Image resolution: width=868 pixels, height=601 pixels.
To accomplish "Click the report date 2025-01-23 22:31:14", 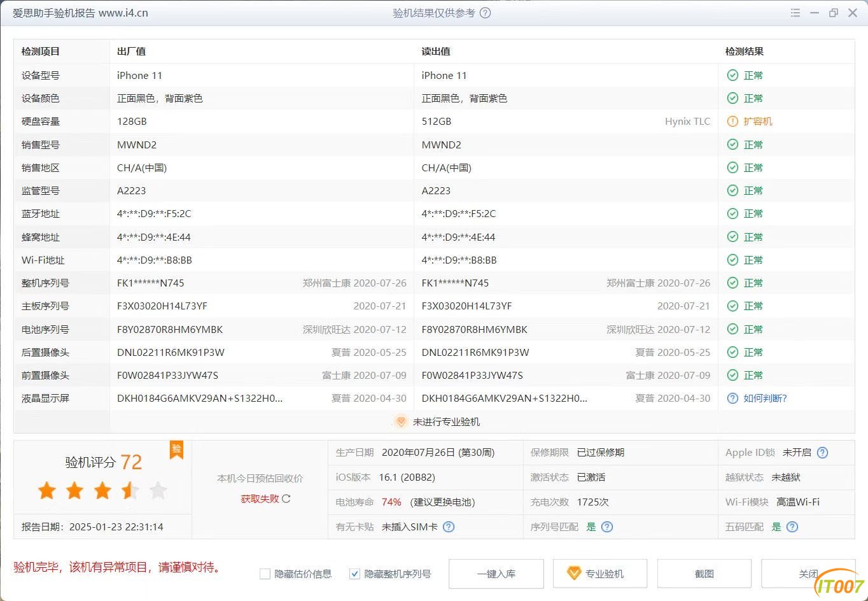I will (116, 527).
